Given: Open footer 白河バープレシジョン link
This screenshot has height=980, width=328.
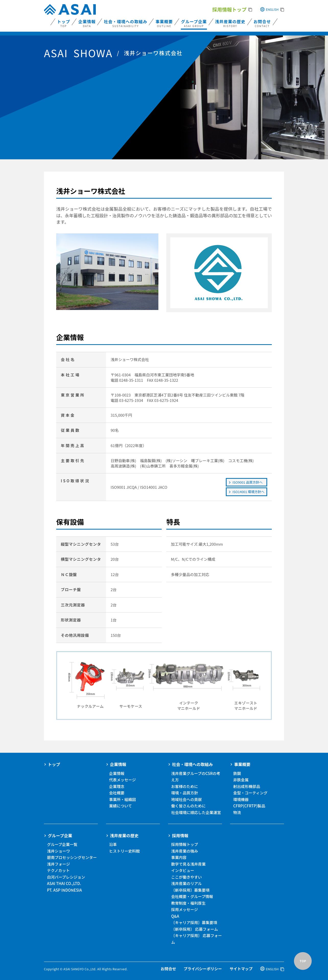Looking at the screenshot, I should pyautogui.click(x=66, y=877).
